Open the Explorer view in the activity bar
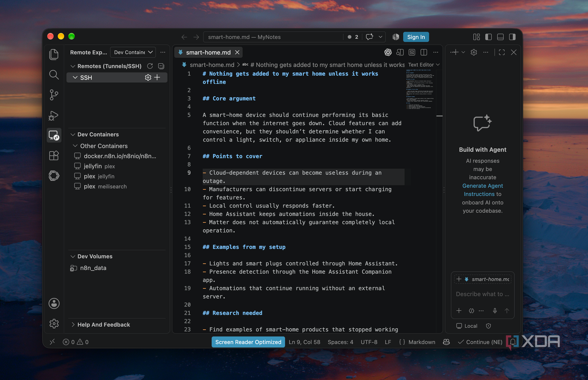Screen dimensions: 588x380 point(54,54)
